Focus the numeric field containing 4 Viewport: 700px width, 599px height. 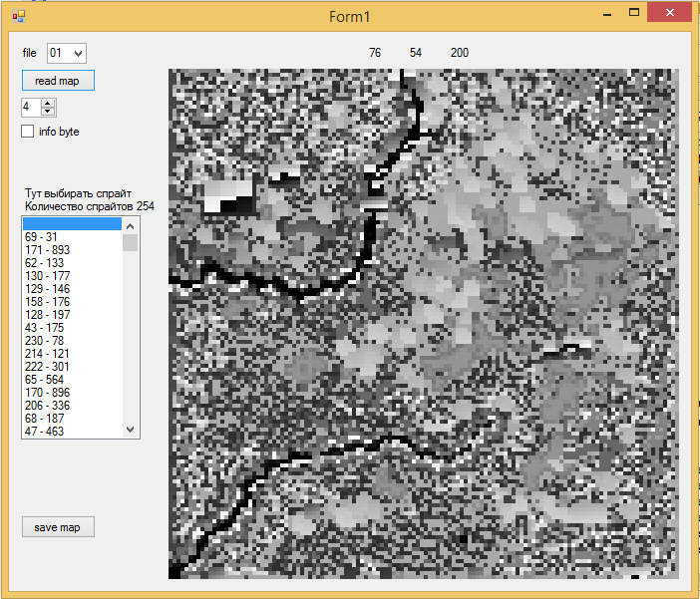click(x=31, y=107)
